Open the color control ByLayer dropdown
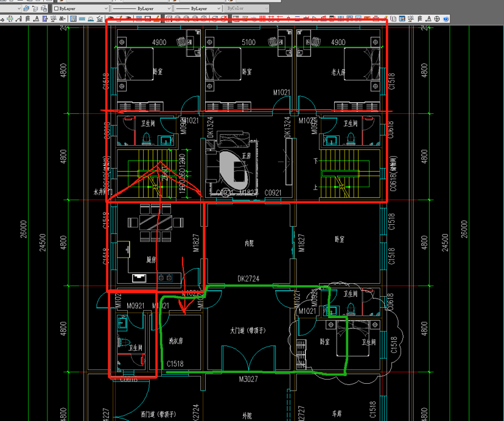The image size is (504, 421). tap(81, 9)
